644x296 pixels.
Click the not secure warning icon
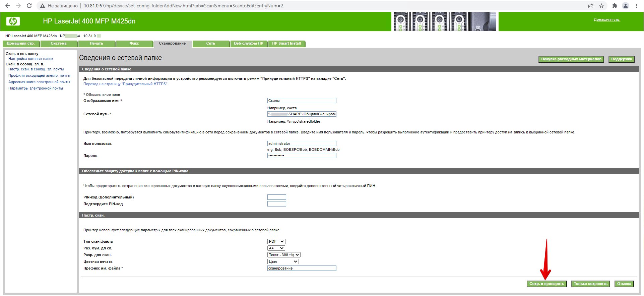point(43,6)
